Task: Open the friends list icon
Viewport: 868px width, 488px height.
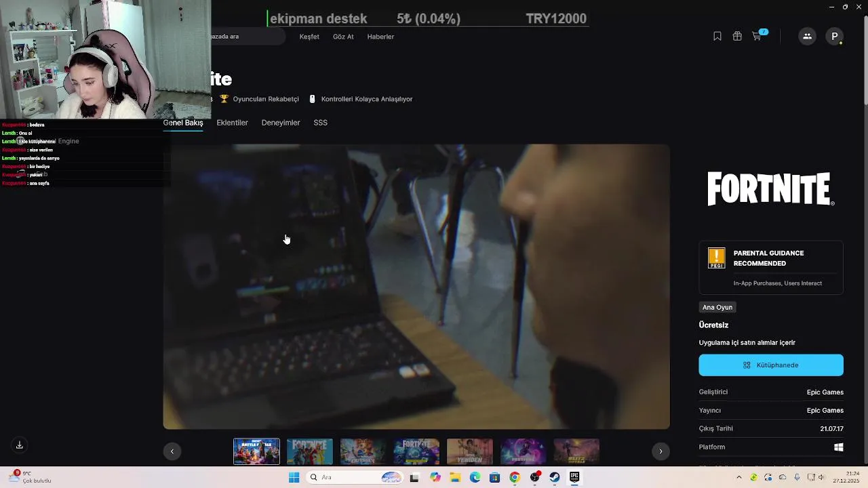Action: click(x=807, y=37)
